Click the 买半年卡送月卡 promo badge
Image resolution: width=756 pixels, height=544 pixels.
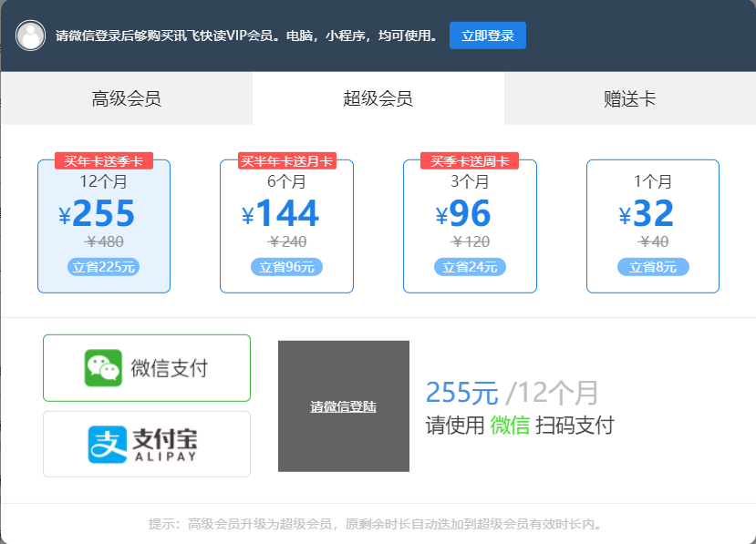coord(287,161)
